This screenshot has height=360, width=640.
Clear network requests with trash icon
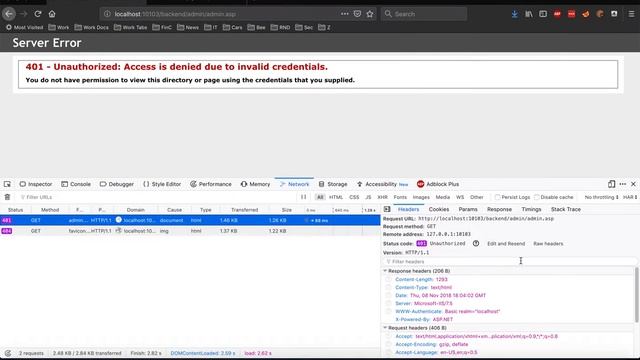point(7,197)
